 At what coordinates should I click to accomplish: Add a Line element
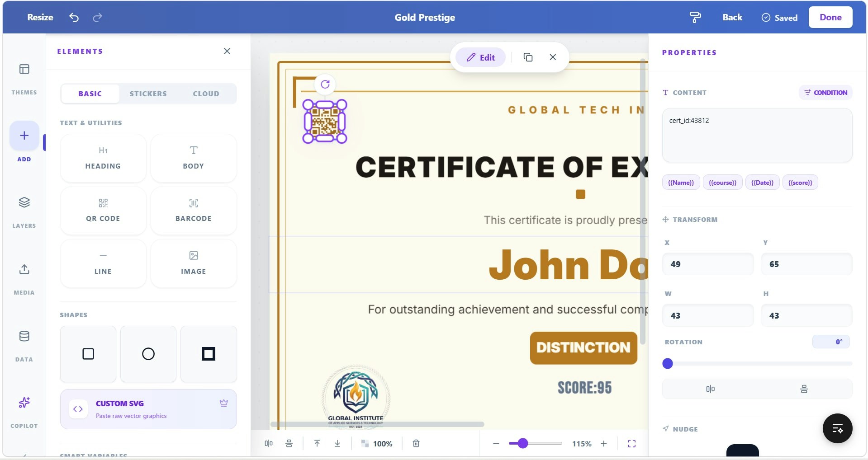pyautogui.click(x=103, y=263)
